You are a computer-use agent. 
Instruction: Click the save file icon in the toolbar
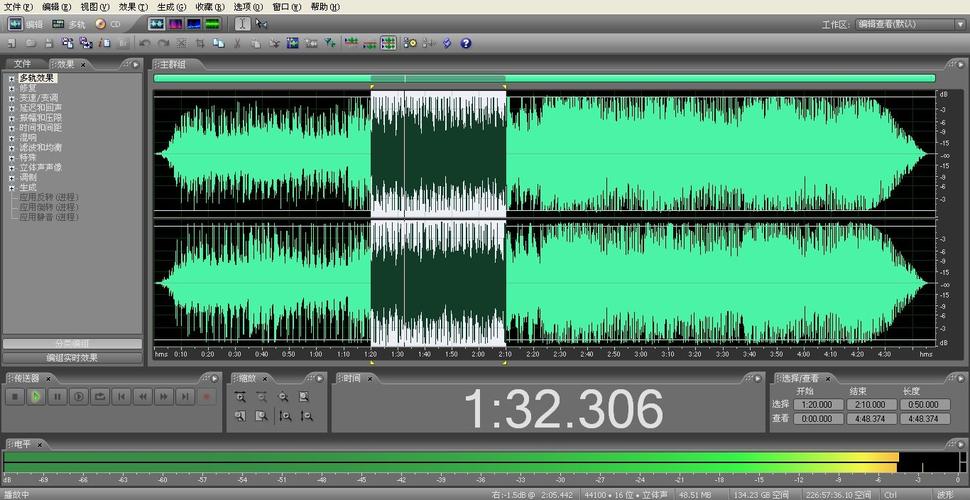pyautogui.click(x=49, y=43)
